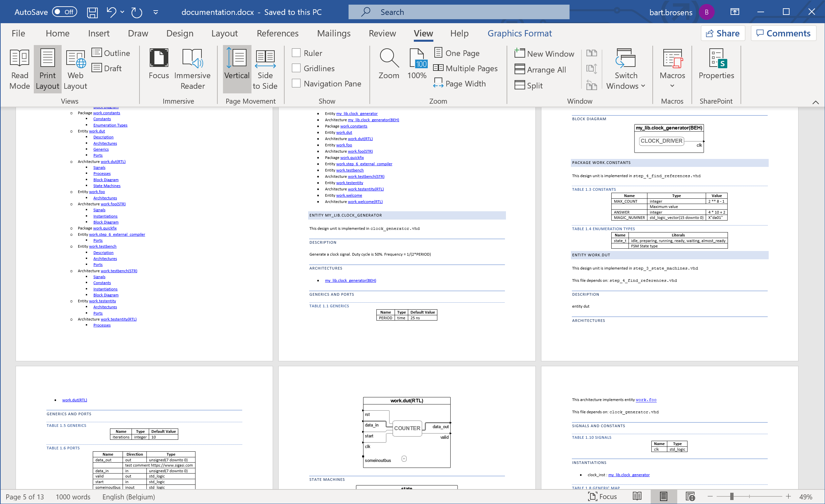Switch to Web Layout view
The height and width of the screenshot is (504, 825).
[x=75, y=69]
